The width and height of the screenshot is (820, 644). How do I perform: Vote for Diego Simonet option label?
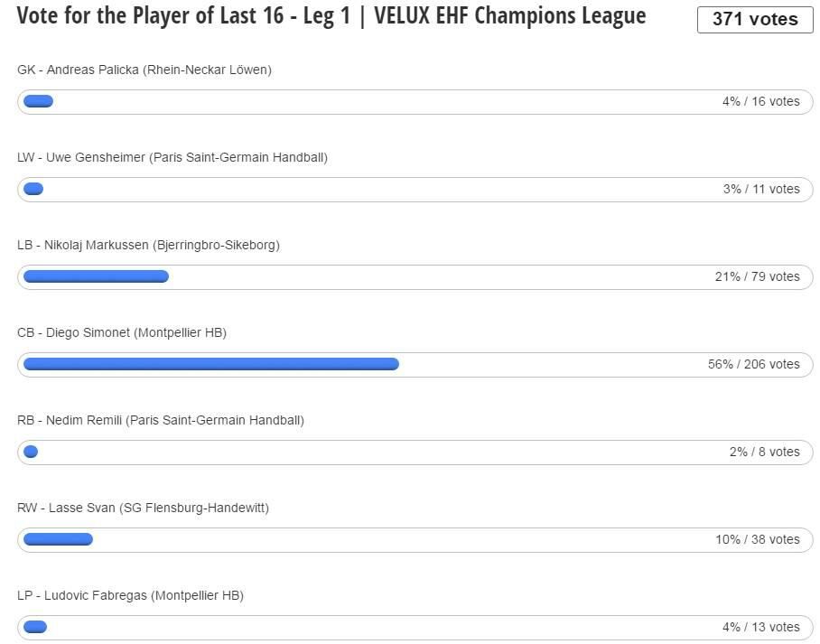coord(122,332)
